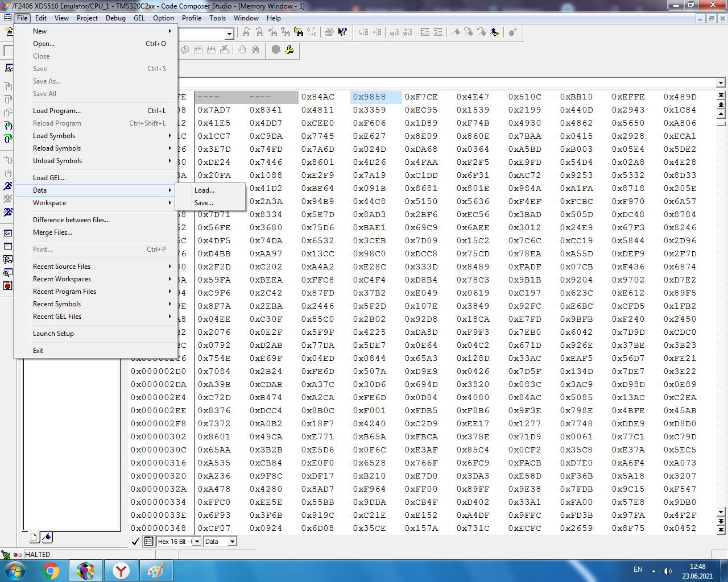Open the Windows Start button
The height and width of the screenshot is (582, 728).
click(x=15, y=571)
